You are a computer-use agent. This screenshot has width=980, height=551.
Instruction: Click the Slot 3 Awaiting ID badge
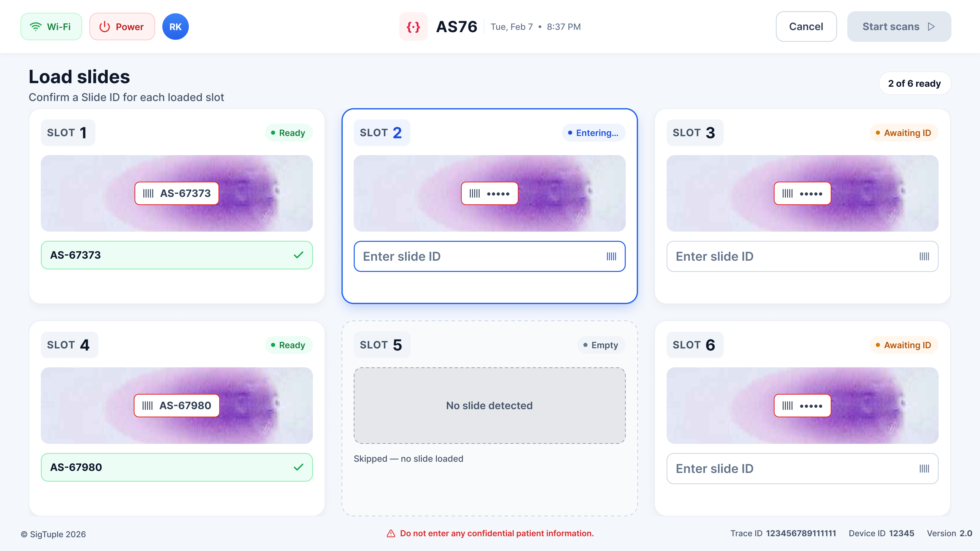[904, 133]
